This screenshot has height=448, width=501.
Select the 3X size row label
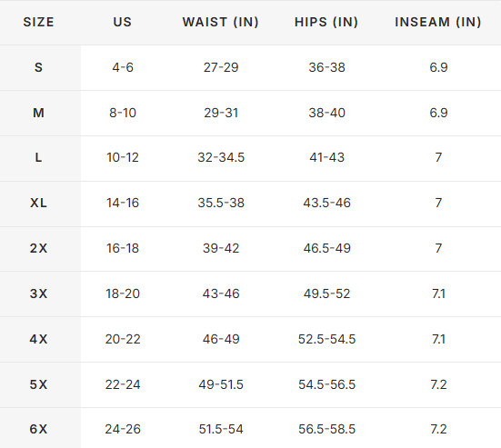click(38, 294)
